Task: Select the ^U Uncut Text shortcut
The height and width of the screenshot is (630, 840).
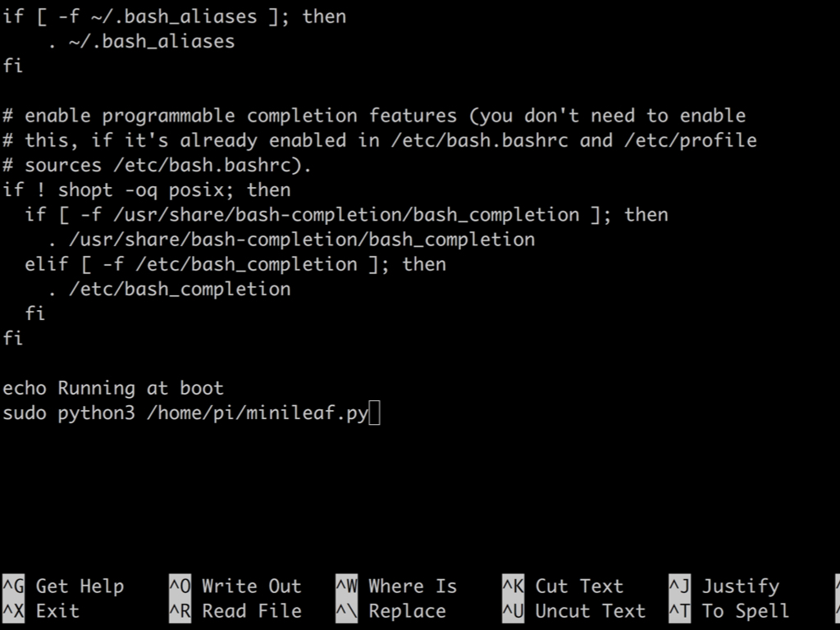Action: coord(573,610)
